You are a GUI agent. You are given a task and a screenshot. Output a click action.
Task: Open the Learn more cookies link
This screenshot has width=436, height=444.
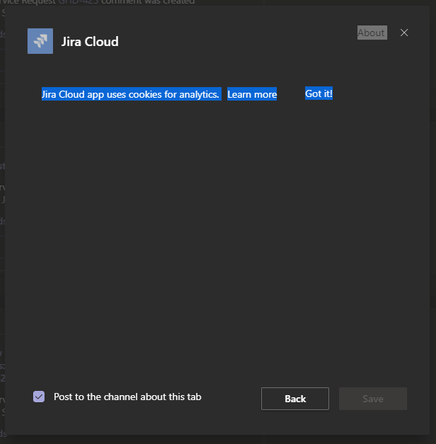pyautogui.click(x=252, y=94)
